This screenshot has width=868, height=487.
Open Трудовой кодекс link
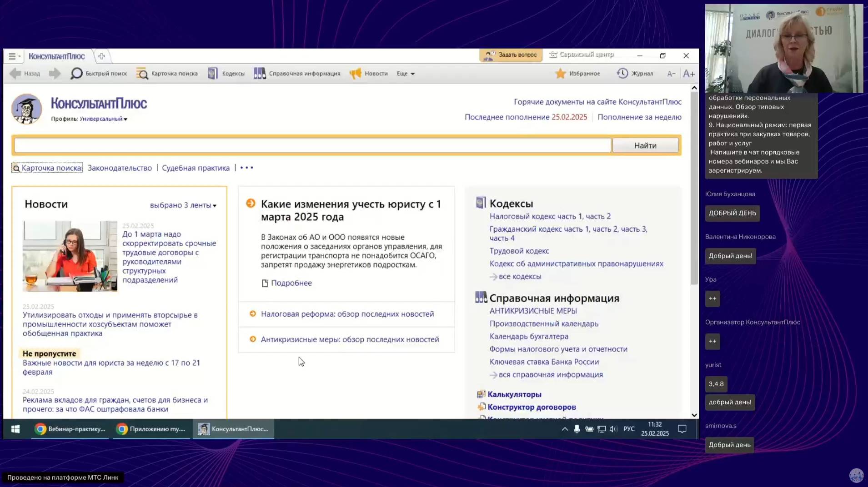[519, 251]
